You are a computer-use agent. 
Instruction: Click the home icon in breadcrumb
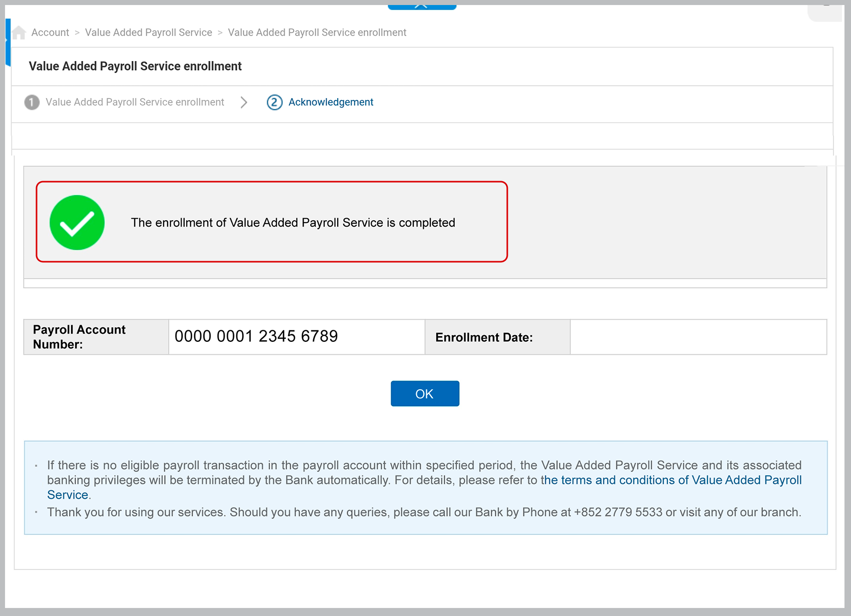[x=19, y=33]
